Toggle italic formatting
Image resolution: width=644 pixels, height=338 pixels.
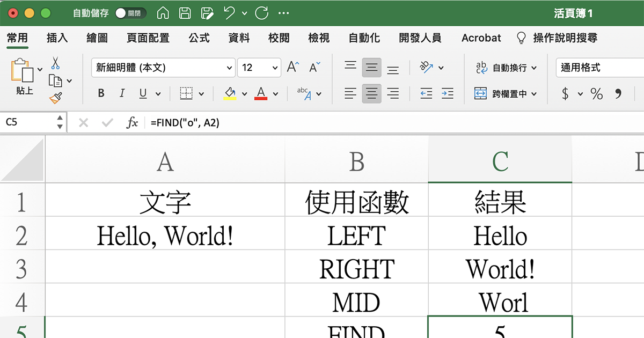[121, 92]
